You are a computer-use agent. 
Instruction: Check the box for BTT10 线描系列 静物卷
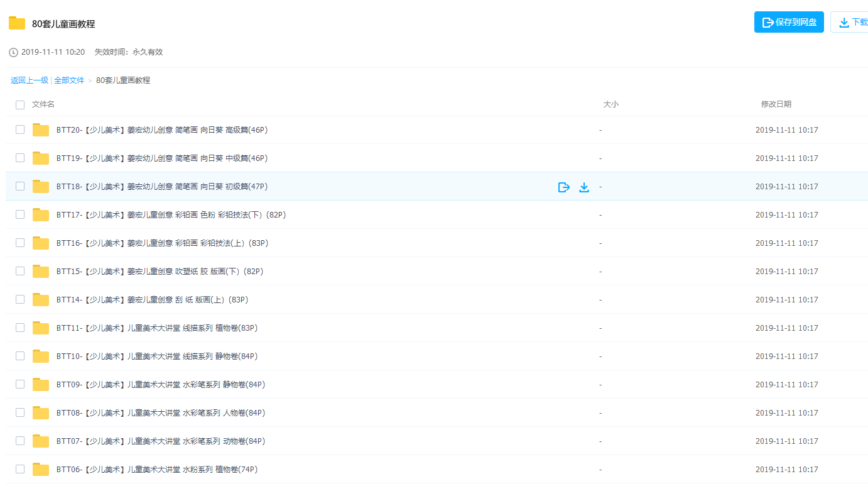tap(20, 356)
